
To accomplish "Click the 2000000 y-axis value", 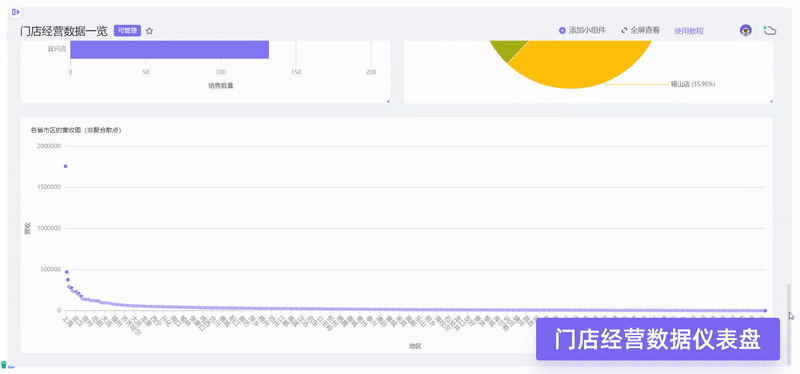I will coord(49,146).
